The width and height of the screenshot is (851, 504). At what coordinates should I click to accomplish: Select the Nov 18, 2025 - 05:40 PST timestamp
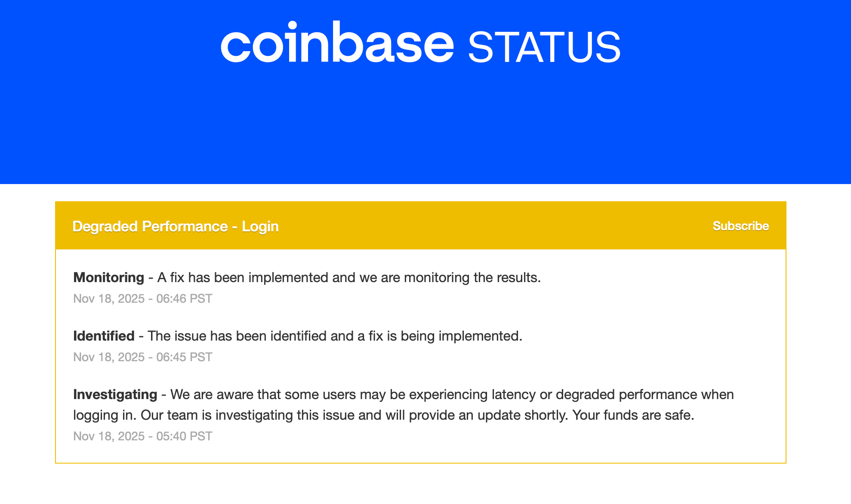point(142,436)
